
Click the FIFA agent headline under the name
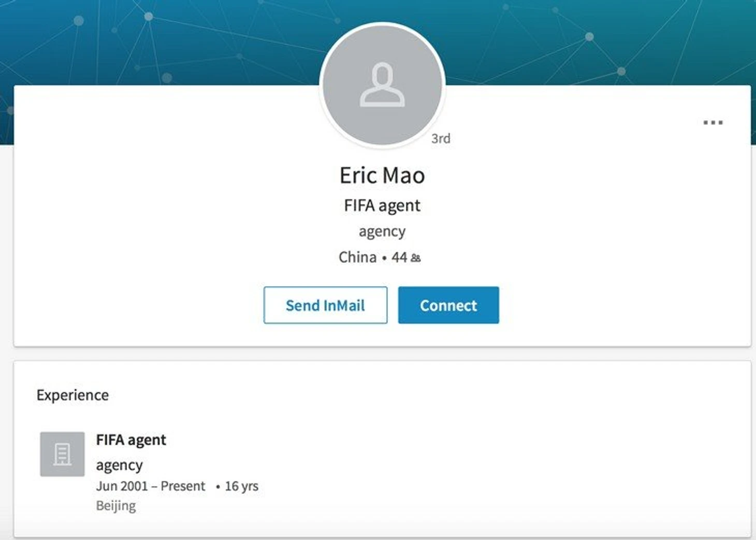382,206
